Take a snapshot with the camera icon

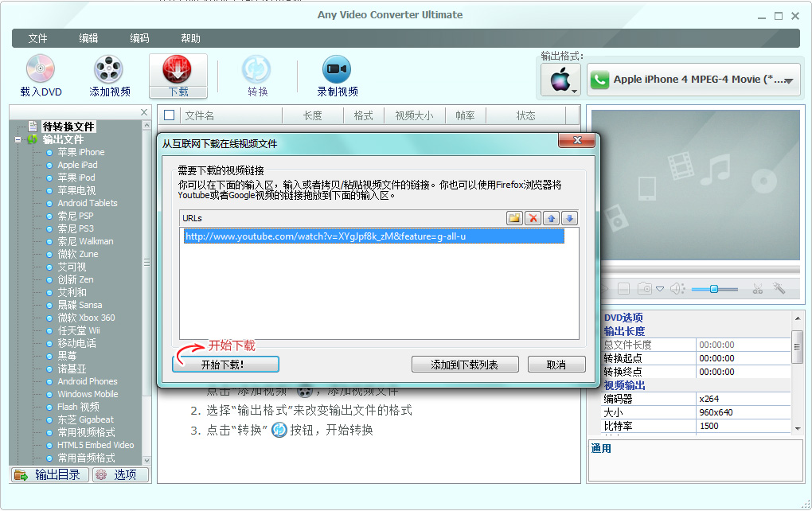tap(645, 288)
